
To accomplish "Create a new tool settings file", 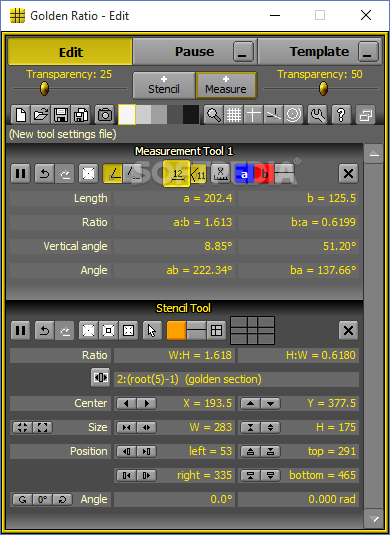I will coord(21,115).
